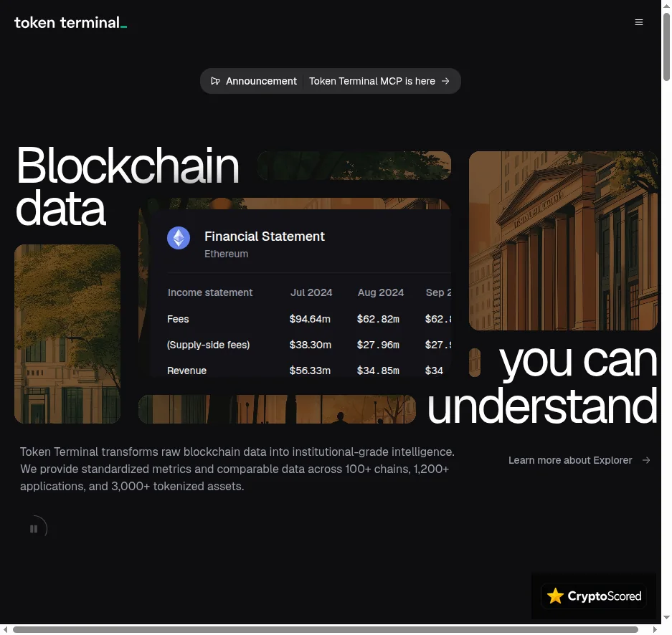672x635 pixels.
Task: Select the Aug 2024 column header
Action: (x=381, y=292)
